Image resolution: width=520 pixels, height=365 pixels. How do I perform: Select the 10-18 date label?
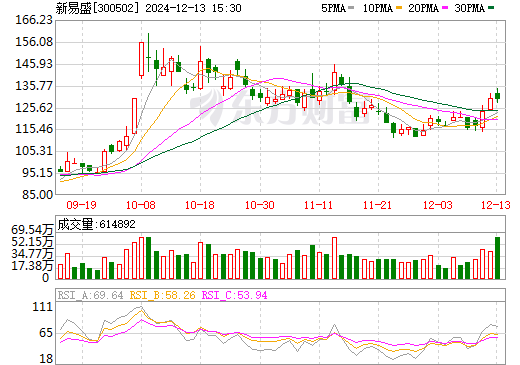[200, 205]
